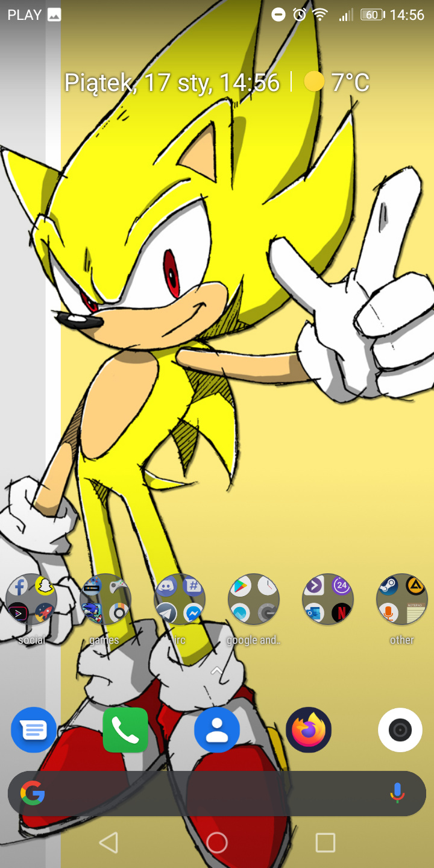Launch the Contacts app in the dock
The width and height of the screenshot is (434, 868).
coord(217,730)
